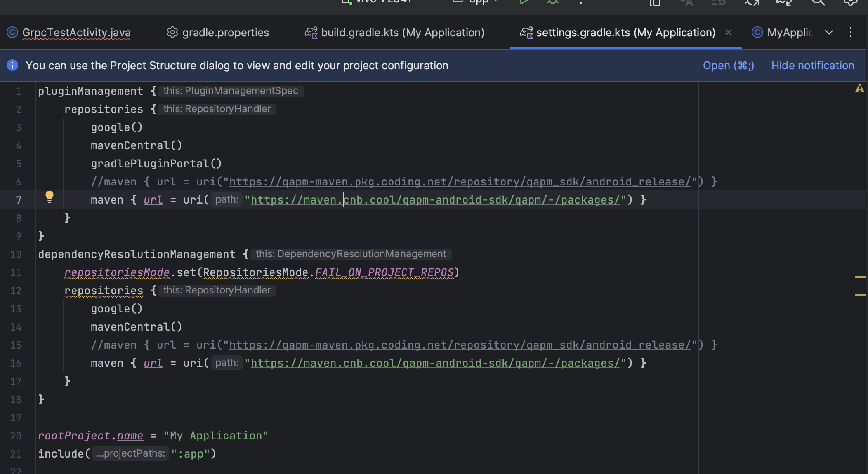The width and height of the screenshot is (868, 474).
Task: Switch to GrpcTestActivity.java tab
Action: coord(76,32)
